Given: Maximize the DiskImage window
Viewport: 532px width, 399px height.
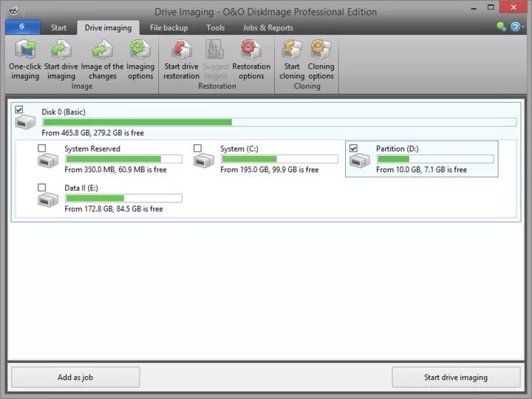Looking at the screenshot, I should click(491, 7).
